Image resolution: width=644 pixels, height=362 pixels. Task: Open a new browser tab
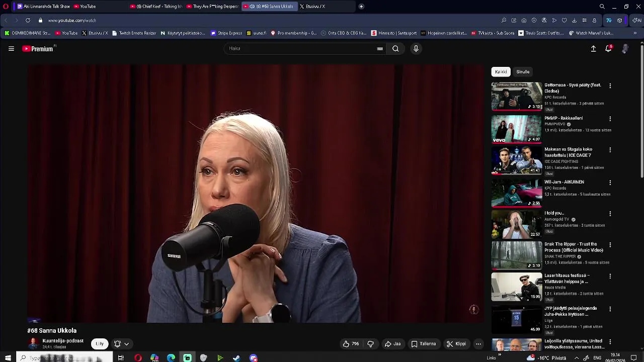coord(361,7)
